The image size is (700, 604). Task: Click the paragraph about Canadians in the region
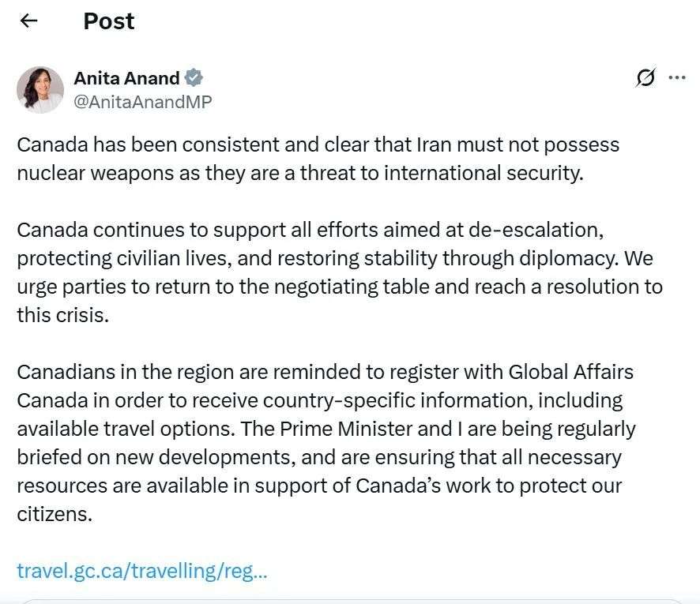pos(326,443)
